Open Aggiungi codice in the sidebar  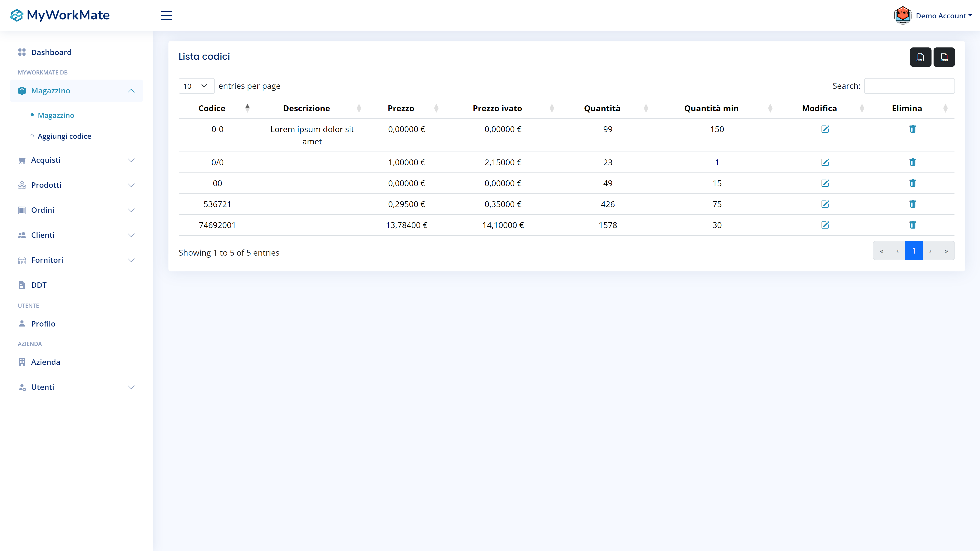click(x=64, y=136)
